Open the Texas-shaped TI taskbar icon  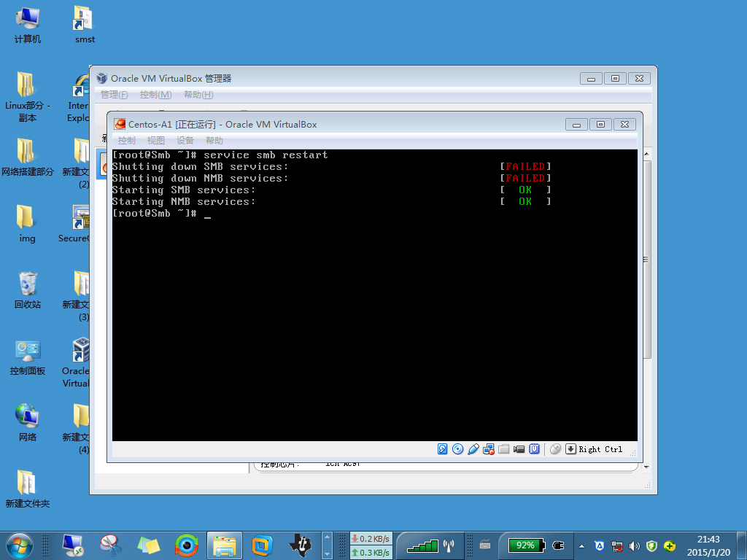[300, 545]
